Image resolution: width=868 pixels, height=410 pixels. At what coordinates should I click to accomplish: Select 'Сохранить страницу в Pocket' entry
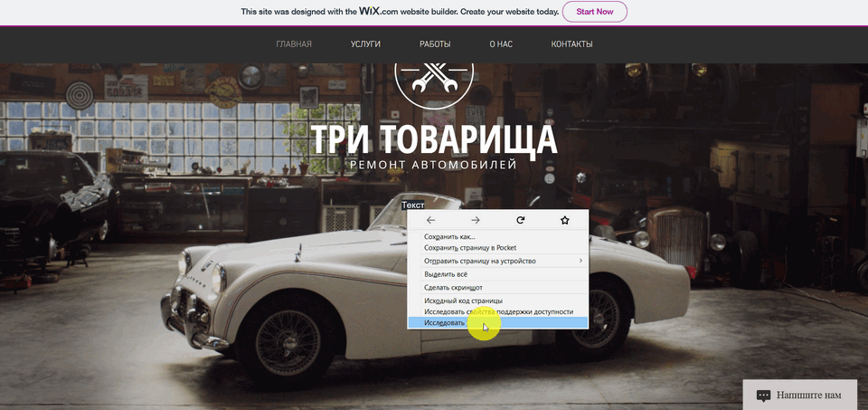[x=497, y=248]
